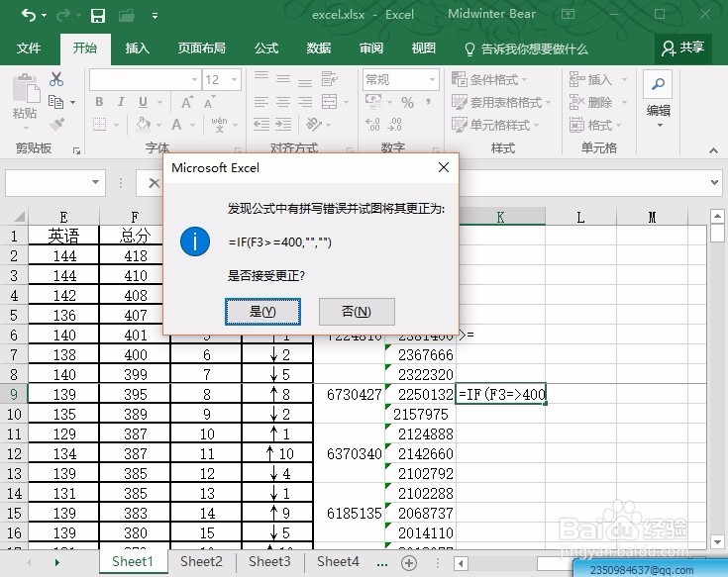Toggle align text left
Viewport: 728px width, 577px height.
point(260,102)
